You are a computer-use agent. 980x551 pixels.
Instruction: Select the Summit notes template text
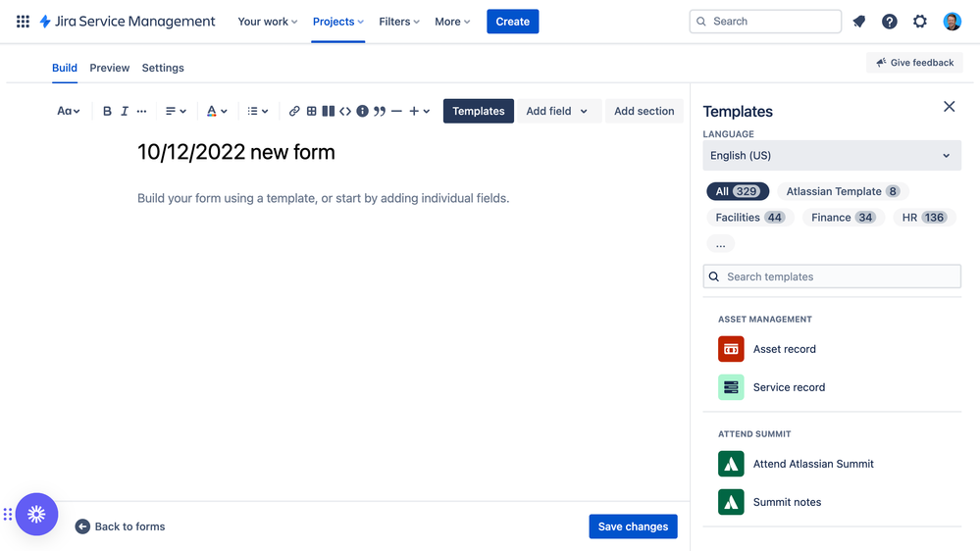(x=787, y=502)
